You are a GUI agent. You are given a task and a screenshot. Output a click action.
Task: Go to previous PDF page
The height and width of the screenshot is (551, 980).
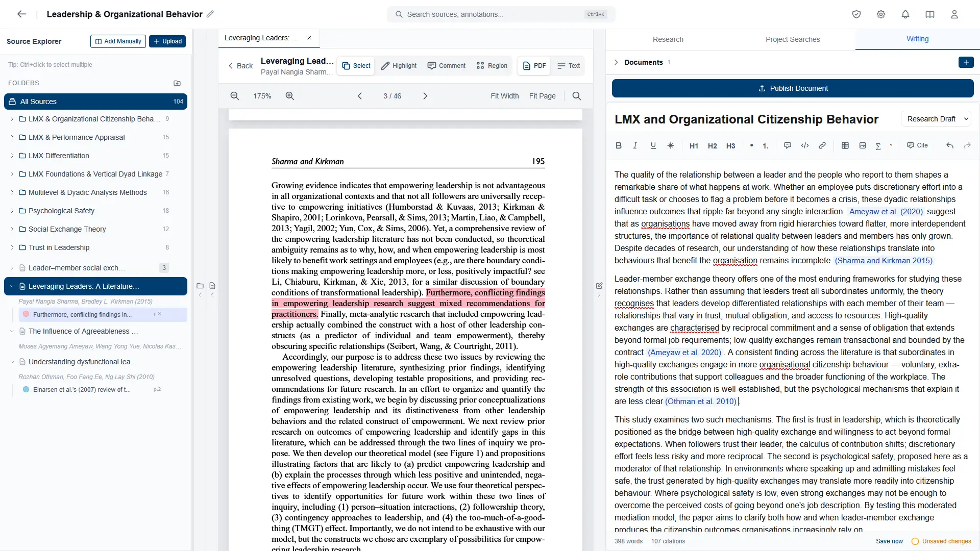click(360, 96)
